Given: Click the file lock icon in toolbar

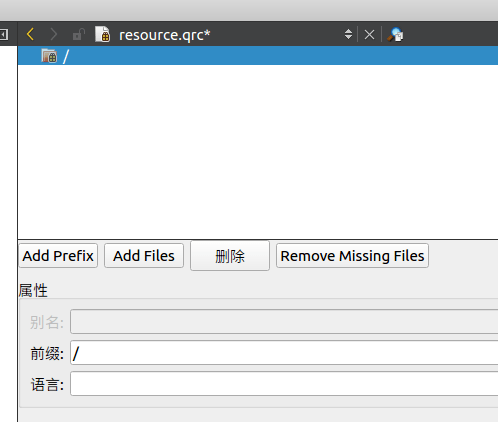Looking at the screenshot, I should [x=79, y=34].
